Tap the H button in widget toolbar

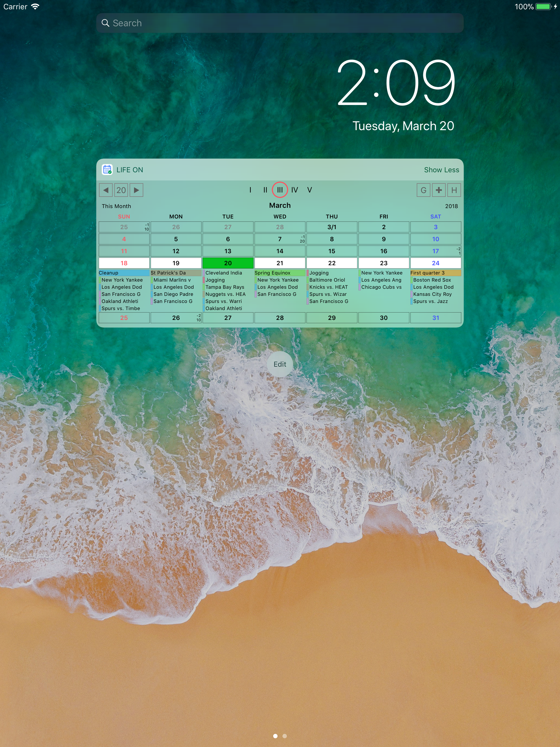[454, 190]
